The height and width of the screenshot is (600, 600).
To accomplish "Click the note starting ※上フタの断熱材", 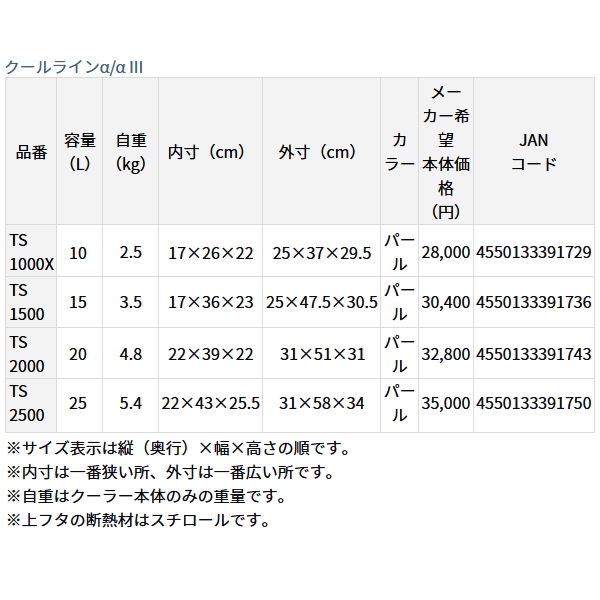I will [x=138, y=520].
